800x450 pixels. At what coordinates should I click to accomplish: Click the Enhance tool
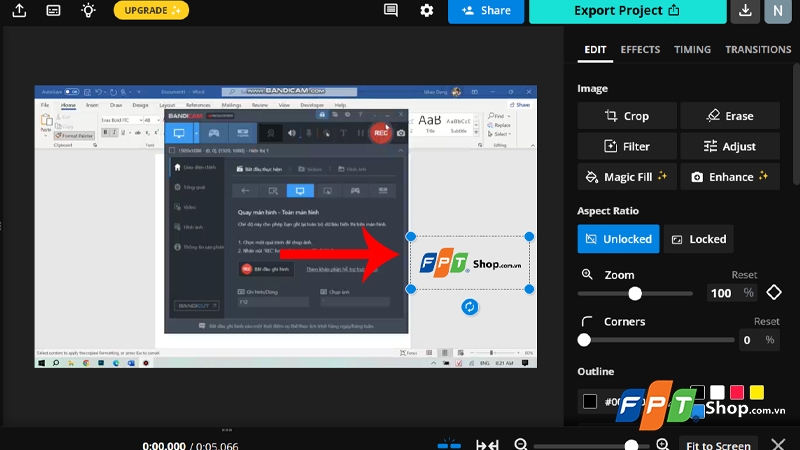pos(730,177)
